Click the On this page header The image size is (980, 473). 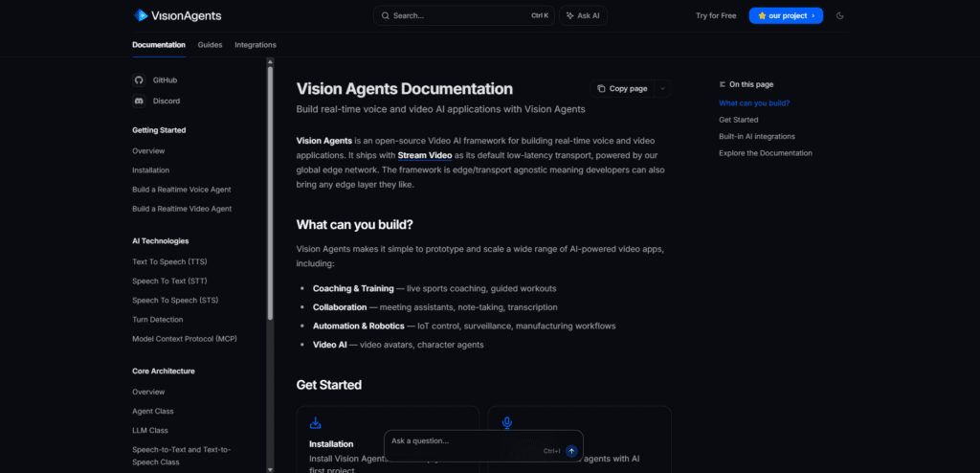tap(746, 84)
